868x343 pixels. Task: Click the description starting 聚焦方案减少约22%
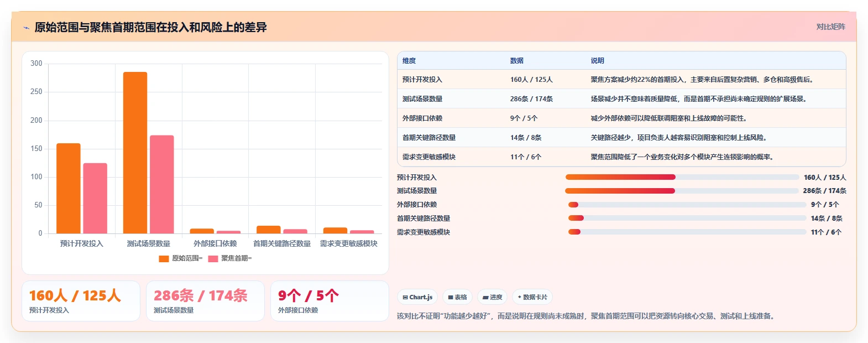703,80
